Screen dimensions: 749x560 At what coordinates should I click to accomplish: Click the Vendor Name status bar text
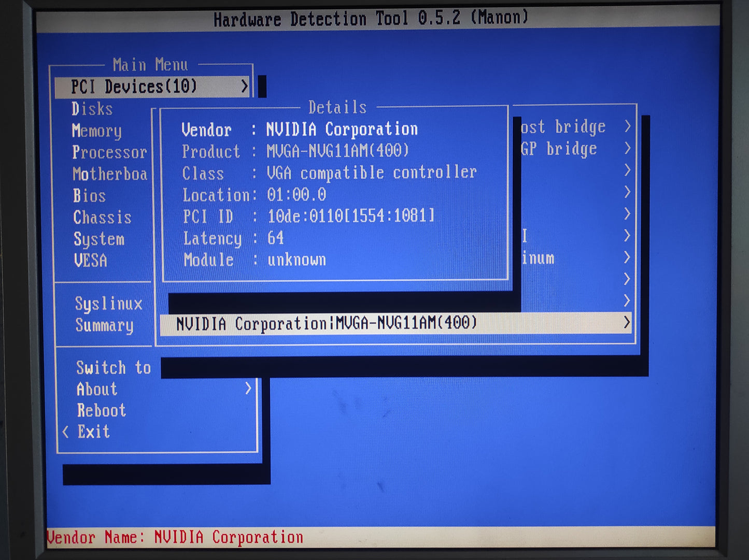tap(175, 538)
